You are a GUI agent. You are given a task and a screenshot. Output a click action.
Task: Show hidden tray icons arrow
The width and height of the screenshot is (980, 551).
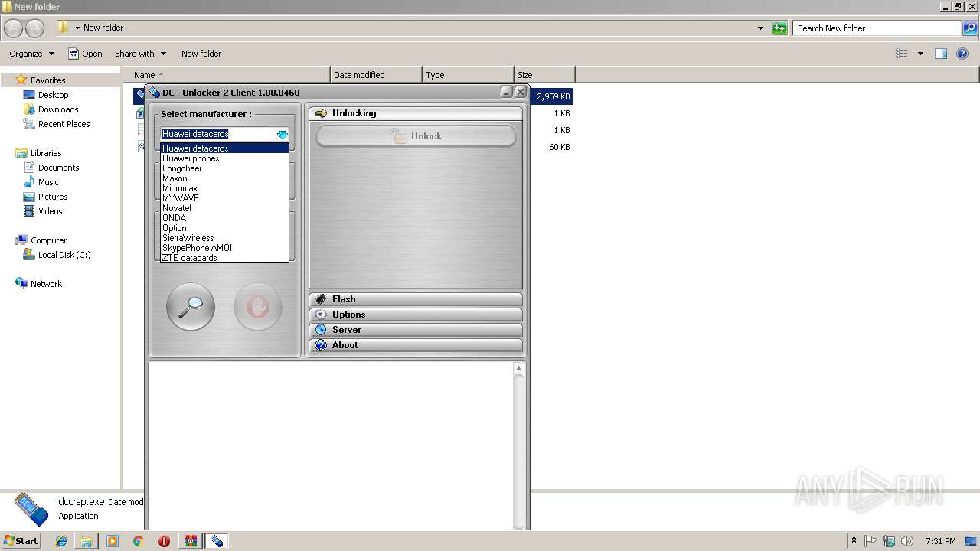pyautogui.click(x=854, y=541)
